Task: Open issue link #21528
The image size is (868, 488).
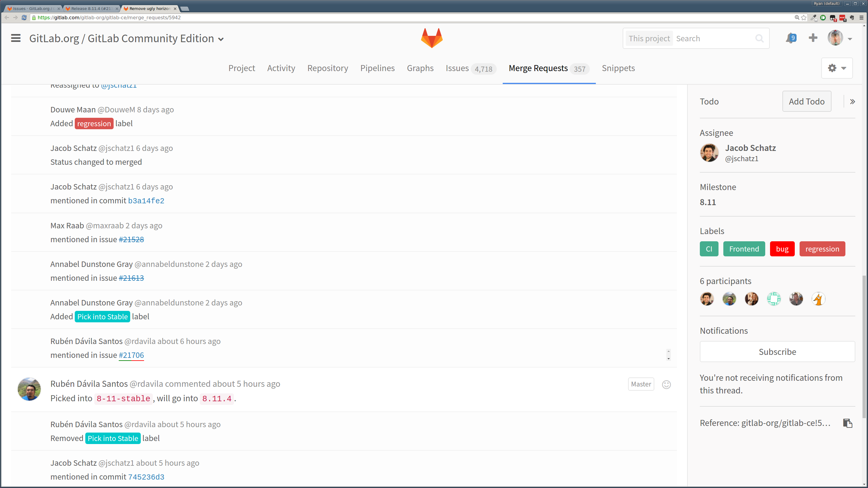Action: coord(131,239)
